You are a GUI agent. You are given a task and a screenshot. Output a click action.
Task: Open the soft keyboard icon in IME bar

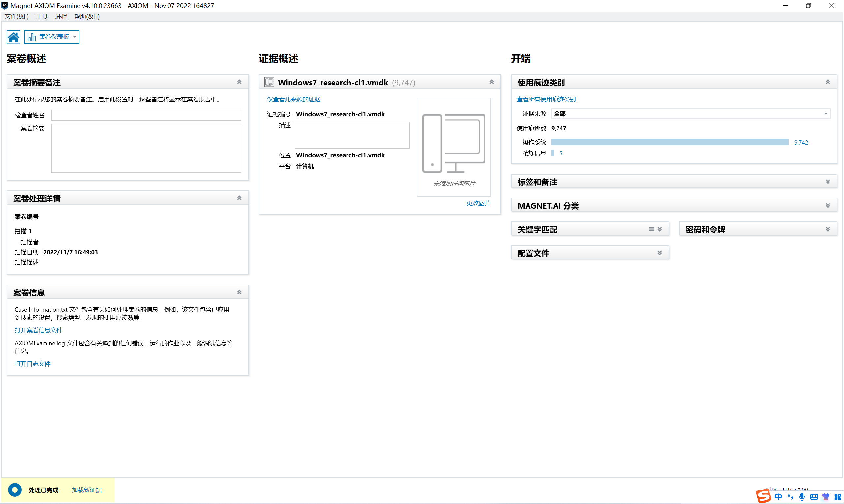814,497
